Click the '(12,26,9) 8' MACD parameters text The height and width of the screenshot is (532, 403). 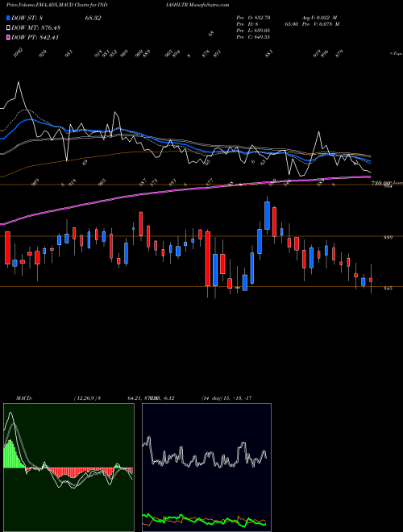(x=87, y=398)
